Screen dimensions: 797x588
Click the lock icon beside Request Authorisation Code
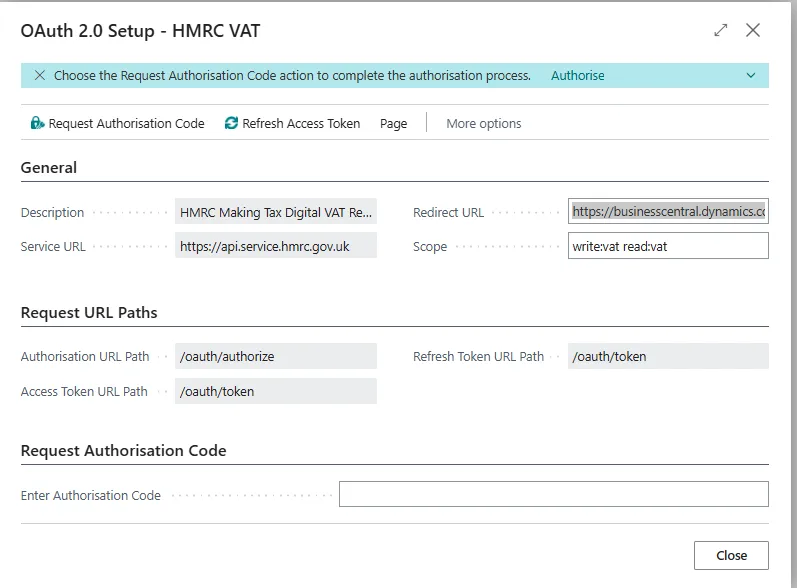[37, 124]
